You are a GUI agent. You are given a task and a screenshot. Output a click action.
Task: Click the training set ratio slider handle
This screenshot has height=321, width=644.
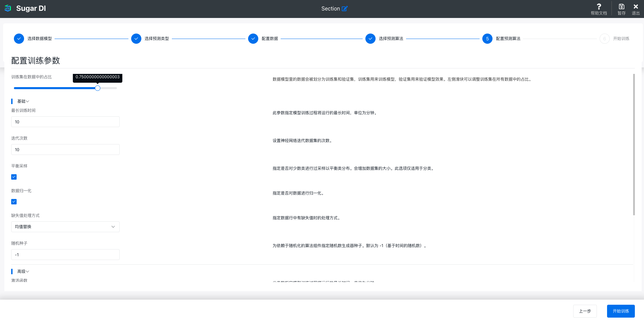(98, 88)
